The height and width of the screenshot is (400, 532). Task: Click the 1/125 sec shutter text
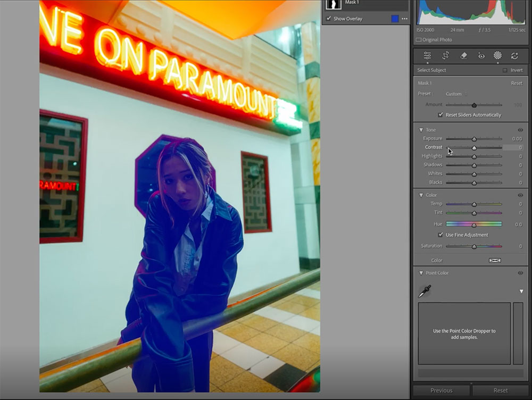tap(517, 30)
